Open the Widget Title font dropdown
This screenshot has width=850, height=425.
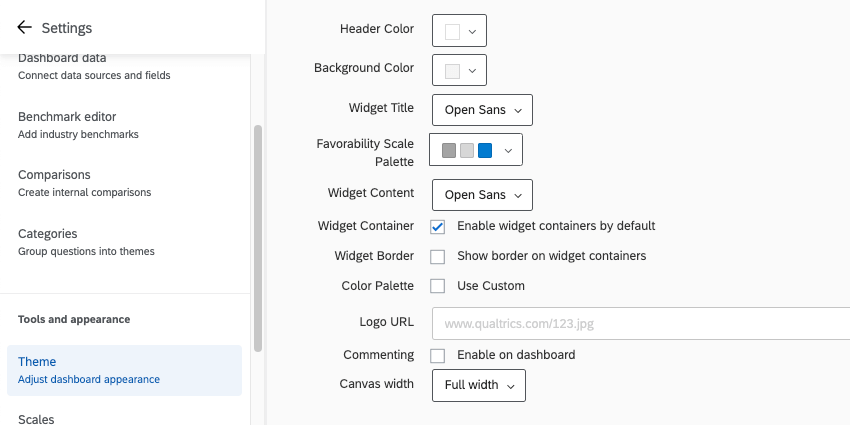(482, 109)
